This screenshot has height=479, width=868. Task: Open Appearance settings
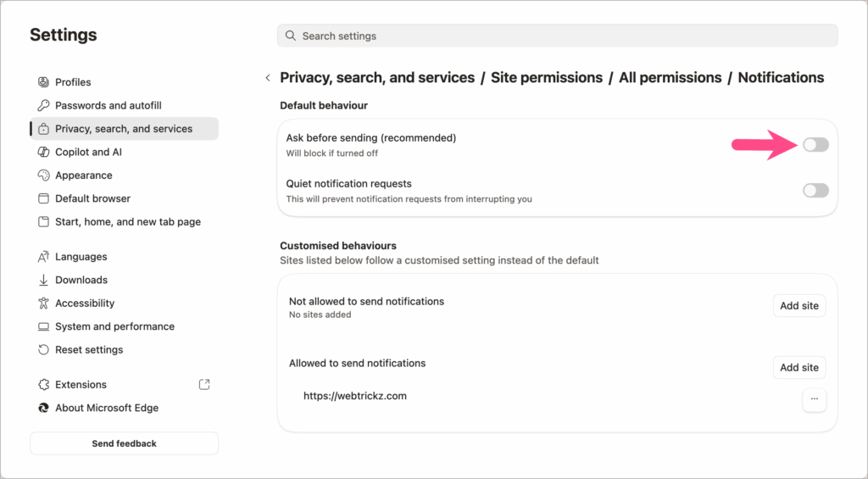tap(125, 175)
